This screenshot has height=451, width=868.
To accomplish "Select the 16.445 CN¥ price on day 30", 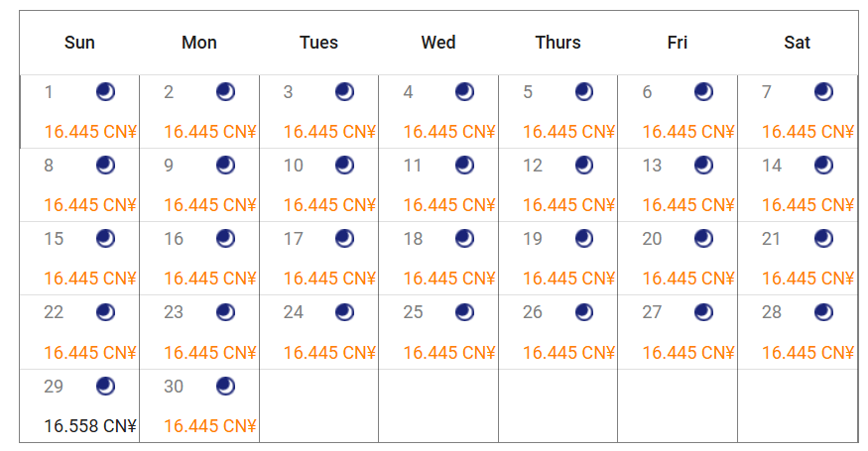I will pyautogui.click(x=210, y=426).
